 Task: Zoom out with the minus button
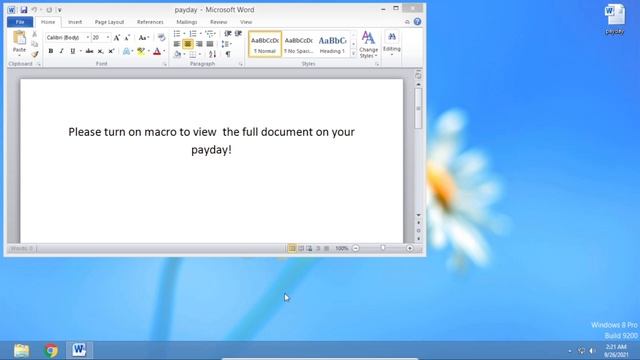(x=356, y=248)
